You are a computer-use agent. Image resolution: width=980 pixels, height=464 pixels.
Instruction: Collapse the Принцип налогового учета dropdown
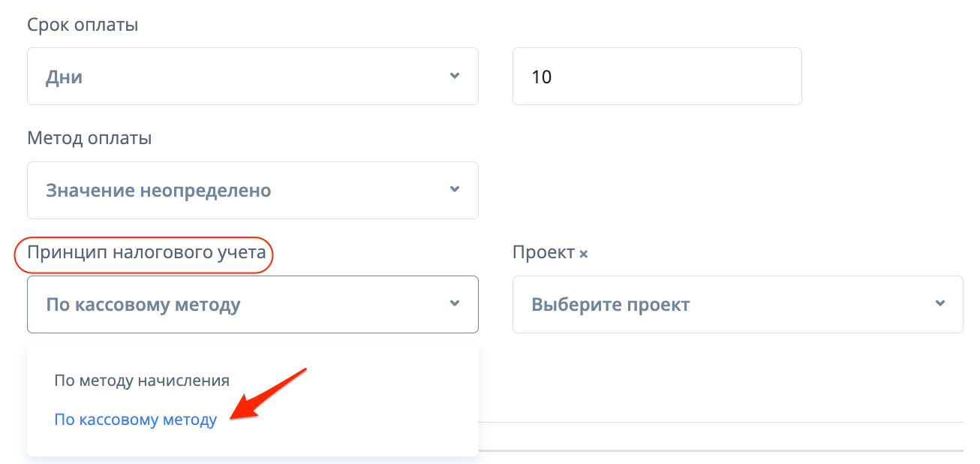[252, 304]
